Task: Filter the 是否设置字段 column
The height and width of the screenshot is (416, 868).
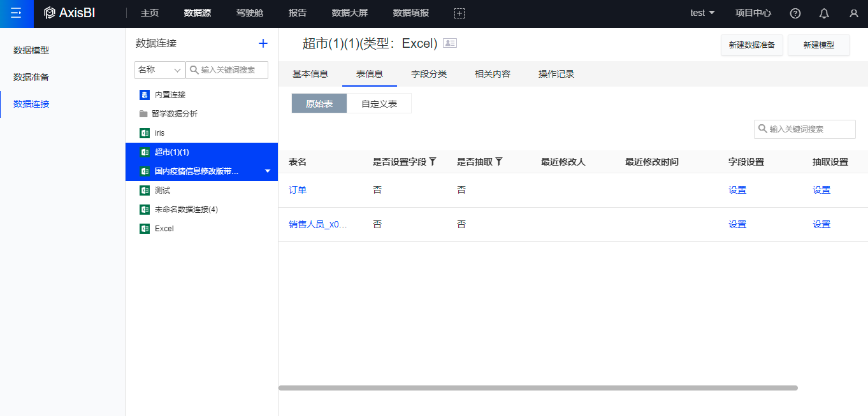Action: click(433, 162)
